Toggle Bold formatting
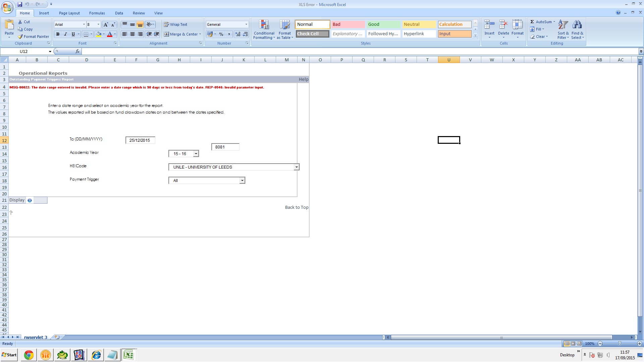This screenshot has width=644, height=362. pyautogui.click(x=58, y=34)
